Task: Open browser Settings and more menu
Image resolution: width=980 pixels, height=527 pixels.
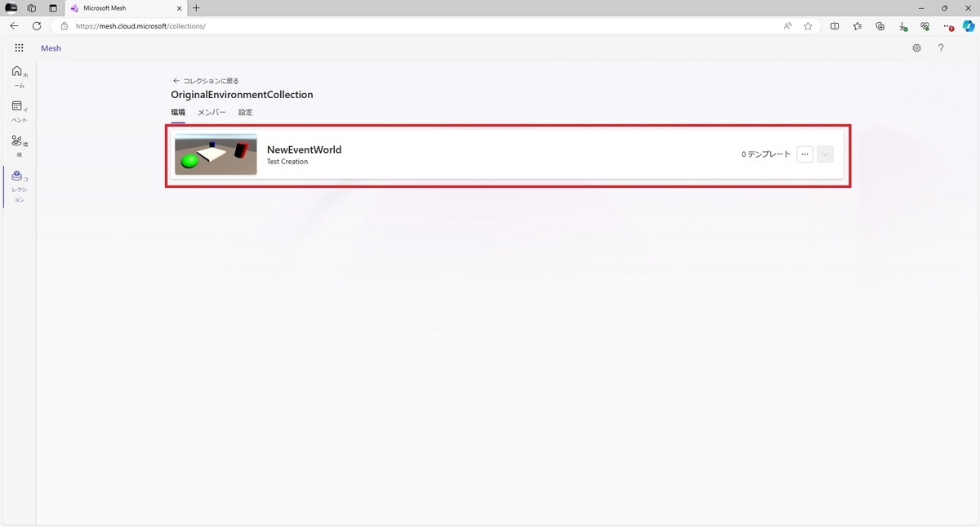Action: (947, 26)
